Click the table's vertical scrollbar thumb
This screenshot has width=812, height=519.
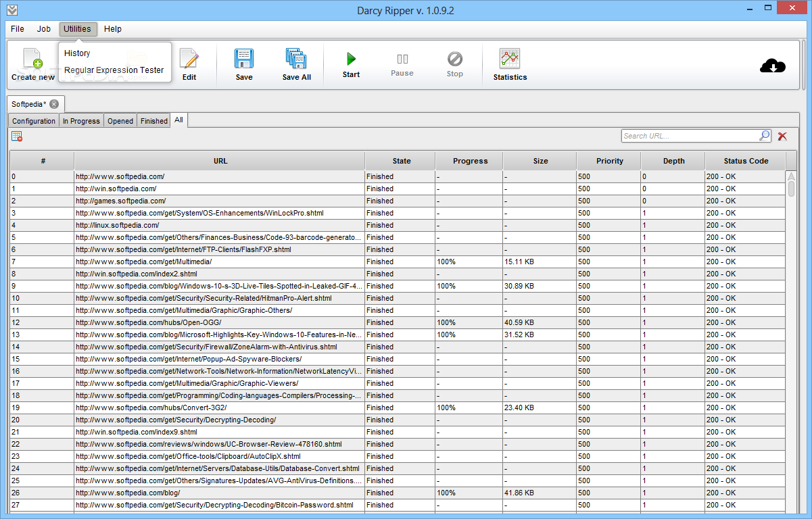point(791,189)
